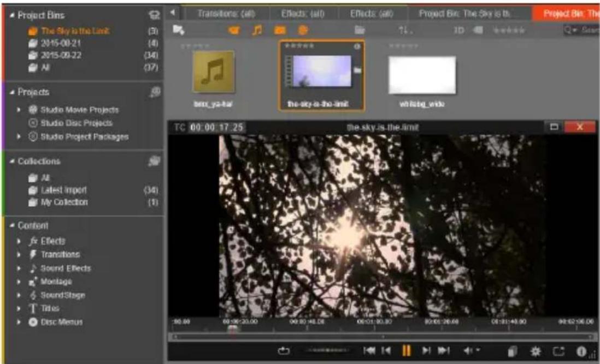Expand the Transitions content category

tap(19, 255)
